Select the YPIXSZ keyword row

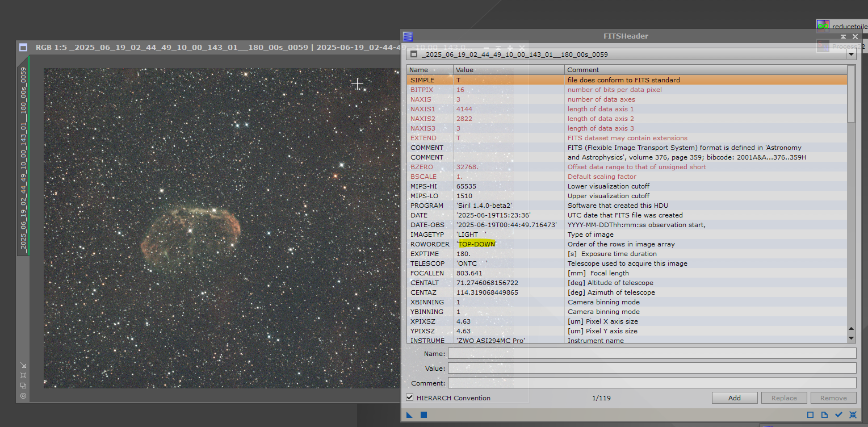click(627, 331)
